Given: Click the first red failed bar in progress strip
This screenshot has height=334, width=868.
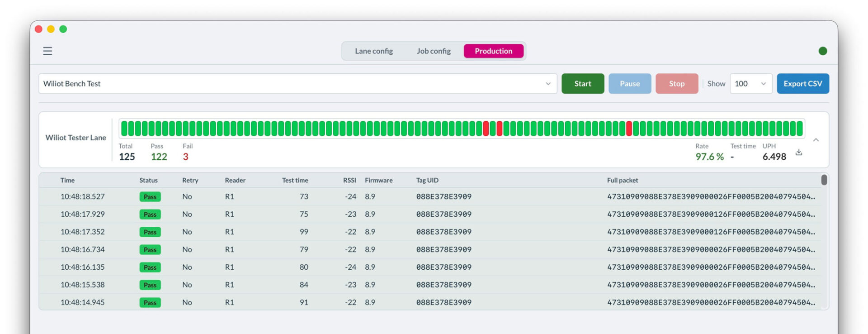Looking at the screenshot, I should point(486,129).
